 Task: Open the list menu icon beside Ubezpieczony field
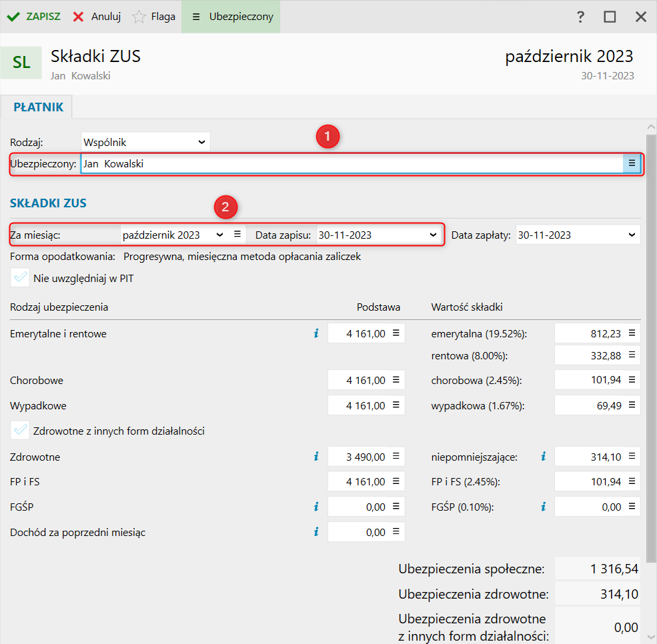[632, 164]
